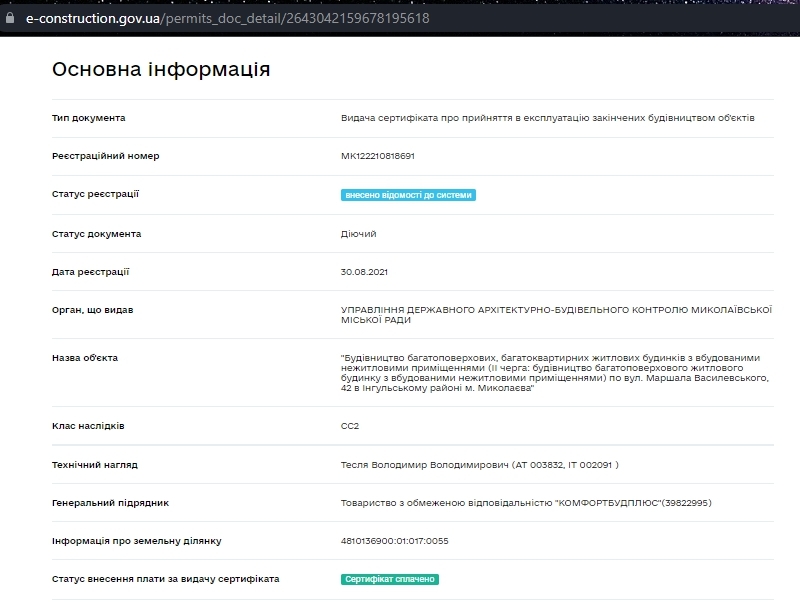
Task: Click the 'Статус реєстрації' label
Action: click(x=95, y=194)
